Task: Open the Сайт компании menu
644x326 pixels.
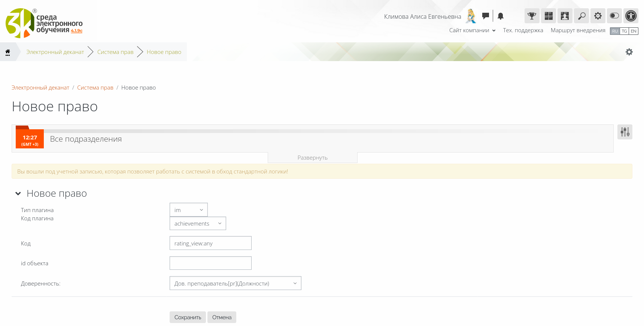Action: (x=472, y=30)
